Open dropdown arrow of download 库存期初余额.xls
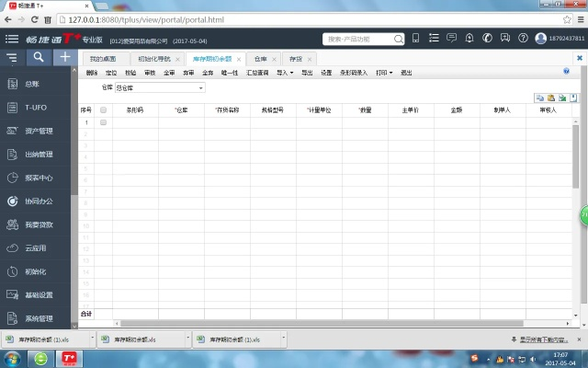Image resolution: width=588 pixels, height=368 pixels. point(187,339)
